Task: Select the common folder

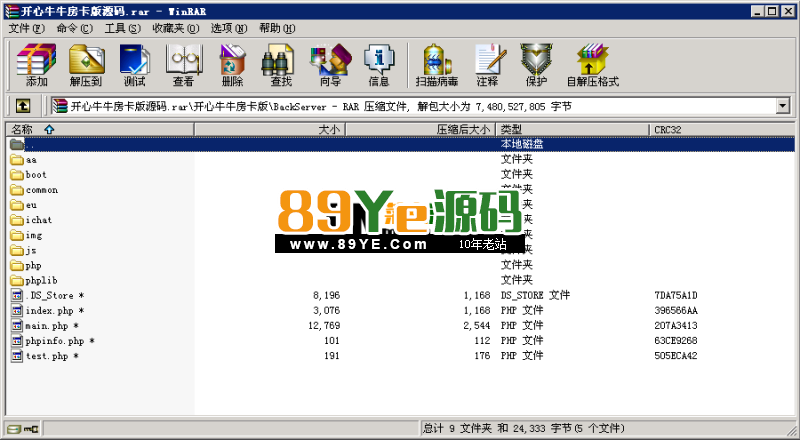Action: (x=34, y=190)
